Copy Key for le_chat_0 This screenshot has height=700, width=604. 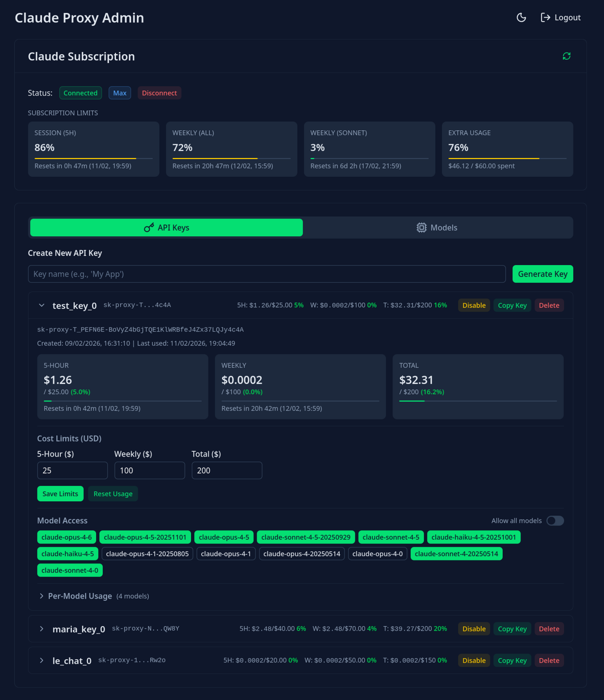click(512, 660)
